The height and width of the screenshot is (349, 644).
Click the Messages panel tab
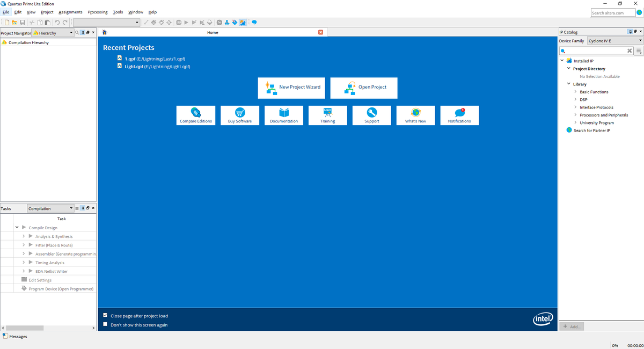pyautogui.click(x=15, y=337)
